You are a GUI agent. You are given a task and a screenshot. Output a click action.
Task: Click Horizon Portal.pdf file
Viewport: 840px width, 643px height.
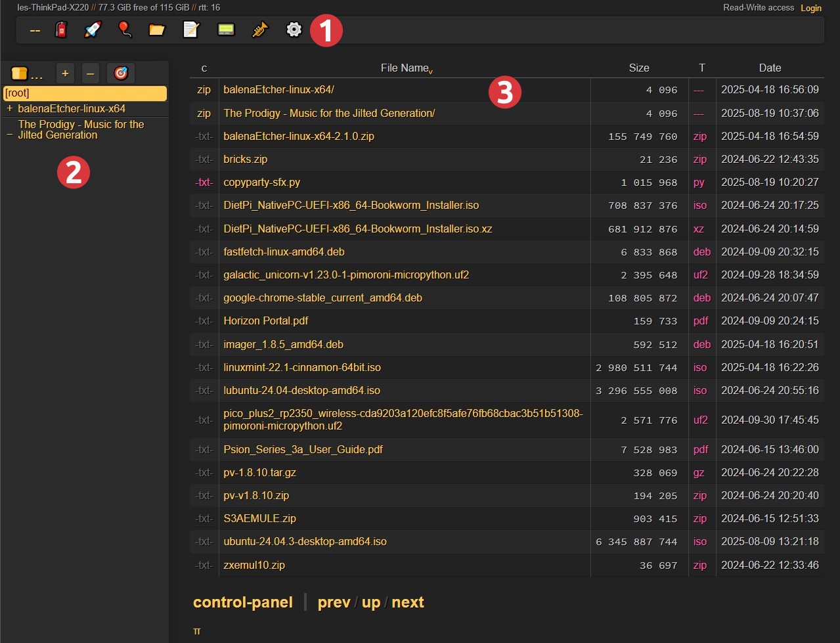click(x=265, y=321)
